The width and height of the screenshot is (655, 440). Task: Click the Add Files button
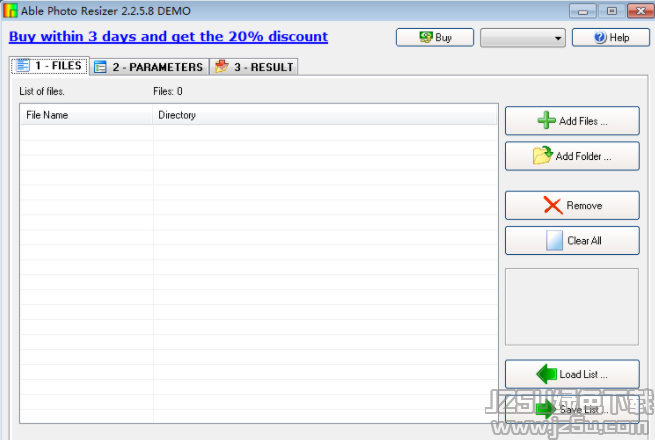coord(572,121)
